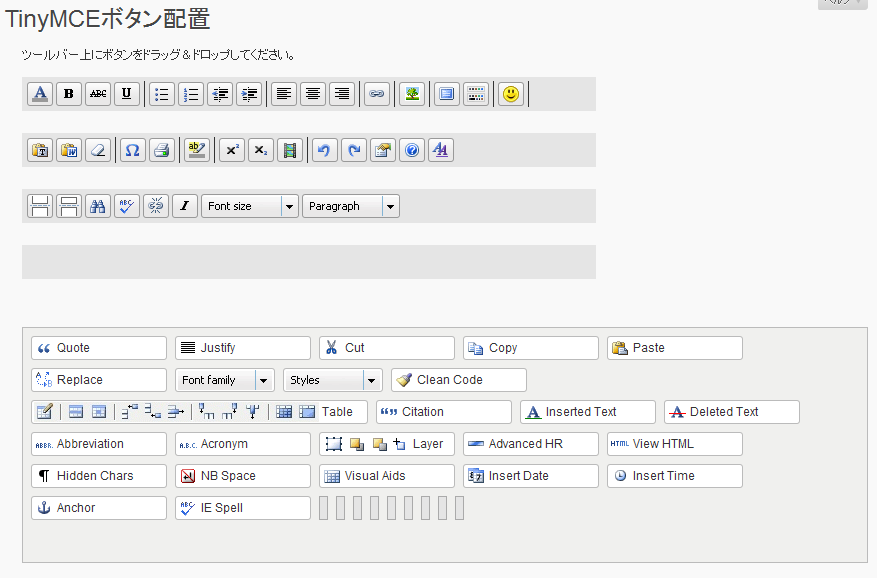Select the Table button group

(x=200, y=412)
